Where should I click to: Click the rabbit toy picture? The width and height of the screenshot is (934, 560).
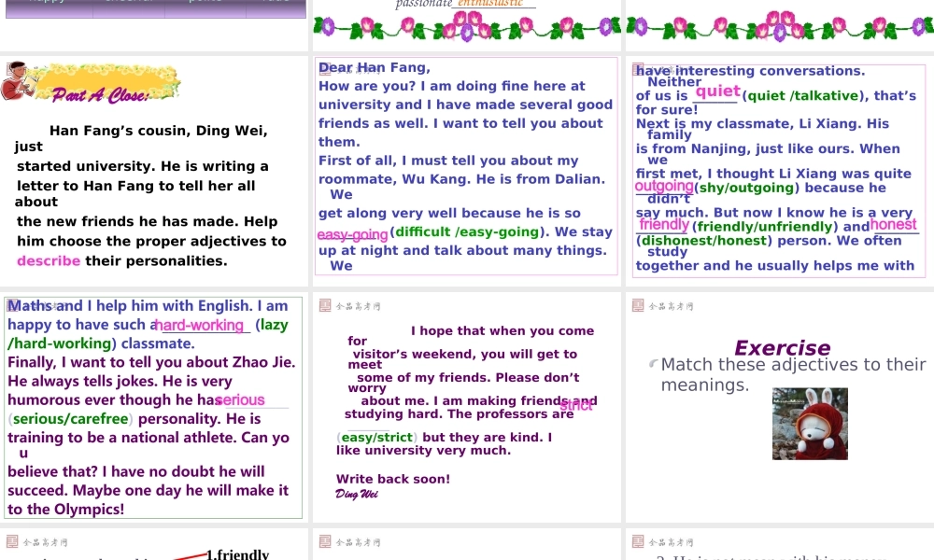click(810, 424)
